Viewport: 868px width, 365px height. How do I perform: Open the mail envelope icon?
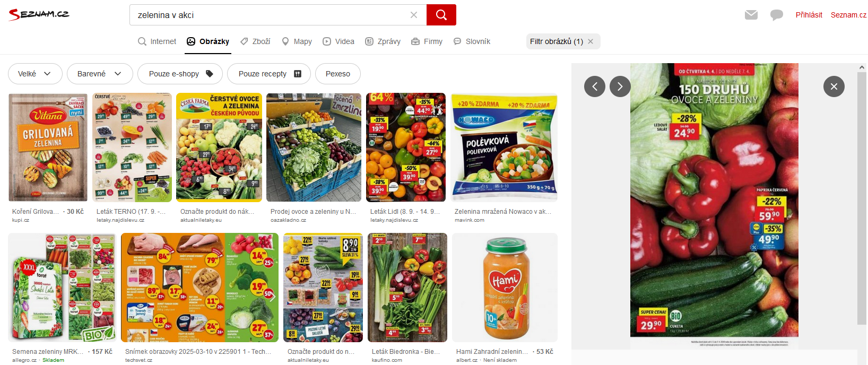pos(751,15)
